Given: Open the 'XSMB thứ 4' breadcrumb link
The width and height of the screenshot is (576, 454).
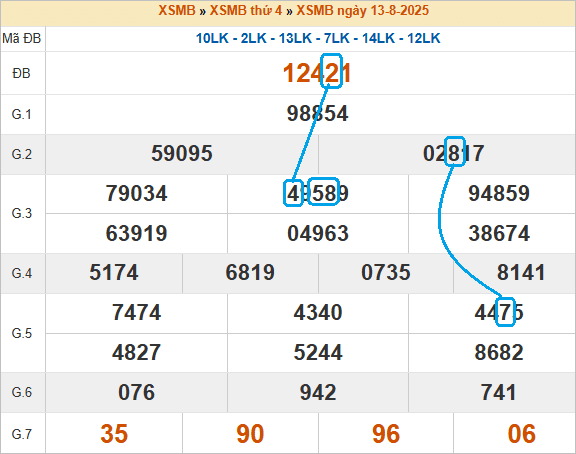Looking at the screenshot, I should [x=246, y=10].
